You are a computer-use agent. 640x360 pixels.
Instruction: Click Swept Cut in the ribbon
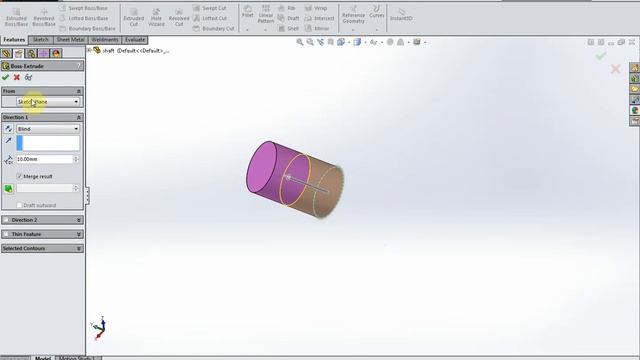click(209, 8)
